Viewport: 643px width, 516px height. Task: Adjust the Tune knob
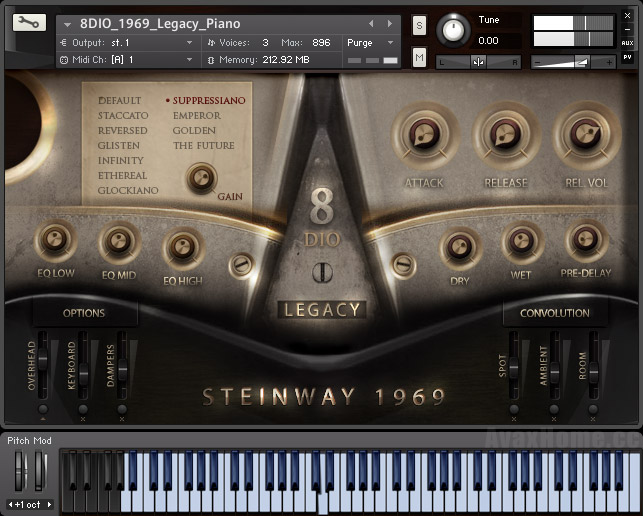(x=453, y=30)
